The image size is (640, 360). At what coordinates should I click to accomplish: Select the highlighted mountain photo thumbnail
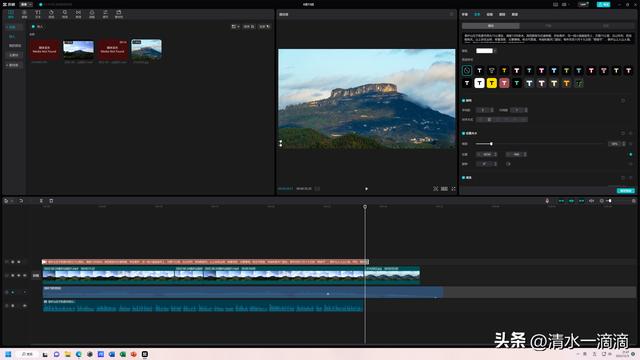(x=147, y=50)
